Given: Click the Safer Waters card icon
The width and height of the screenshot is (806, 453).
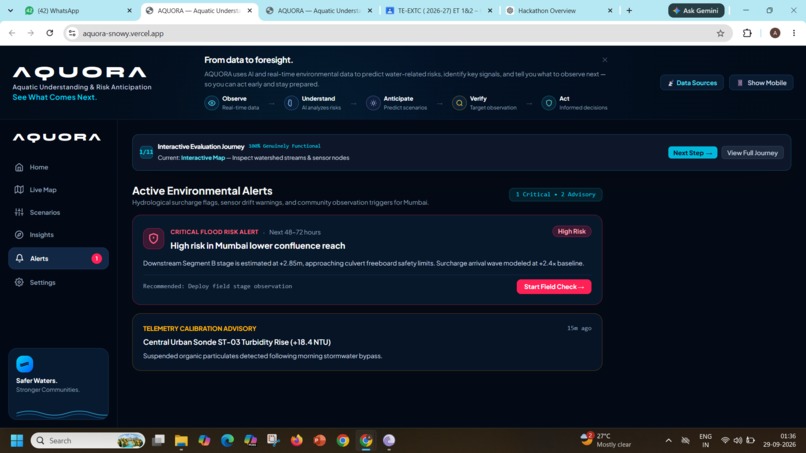Looking at the screenshot, I should point(25,364).
